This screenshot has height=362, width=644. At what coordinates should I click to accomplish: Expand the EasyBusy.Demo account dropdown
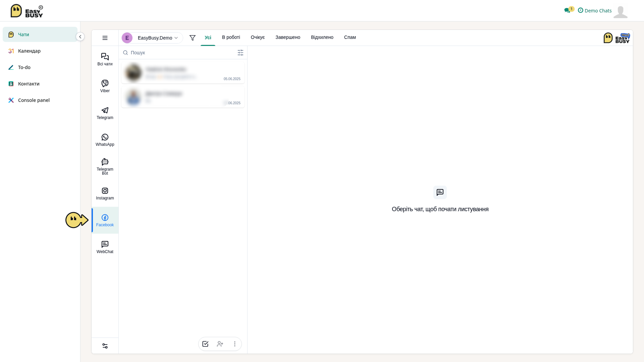[152, 38]
